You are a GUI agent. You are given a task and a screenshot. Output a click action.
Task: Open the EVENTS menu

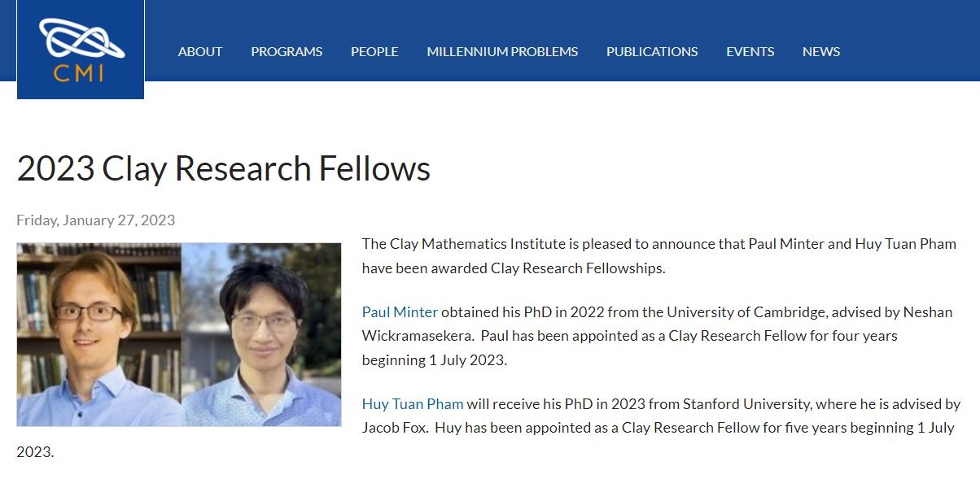750,51
